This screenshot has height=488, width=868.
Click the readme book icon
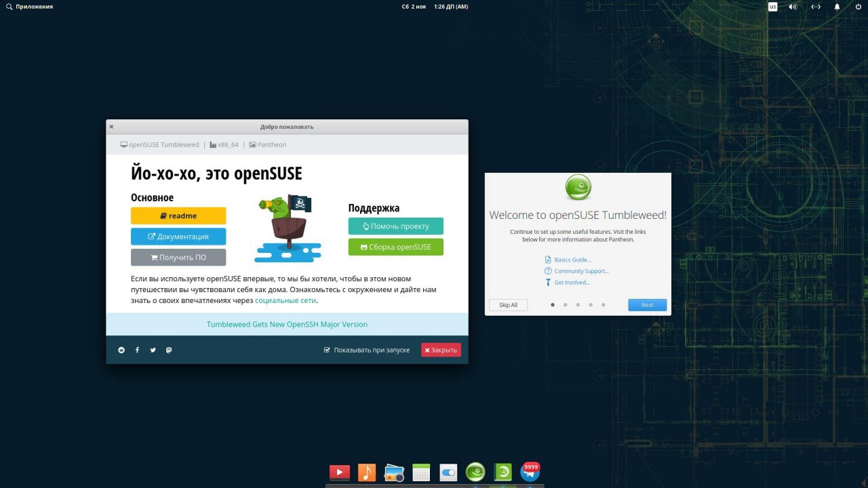click(163, 216)
